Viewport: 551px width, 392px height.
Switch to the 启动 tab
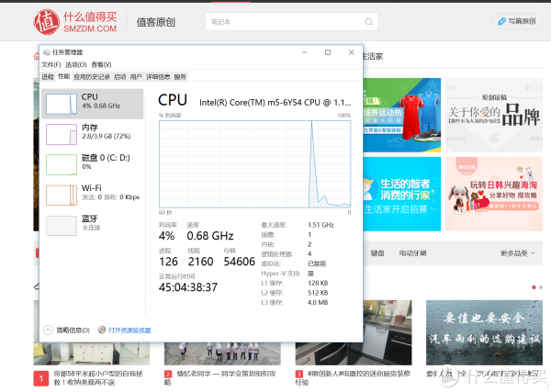point(119,77)
